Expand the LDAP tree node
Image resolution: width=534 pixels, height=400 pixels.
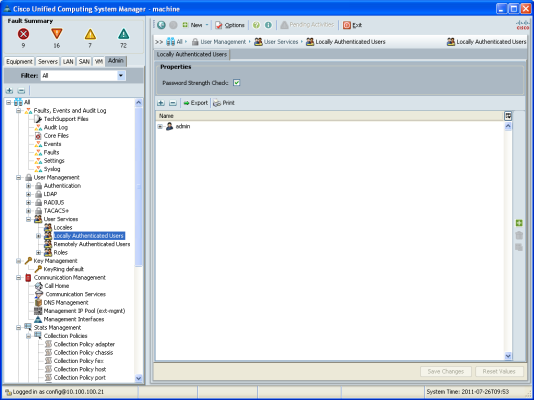29,194
